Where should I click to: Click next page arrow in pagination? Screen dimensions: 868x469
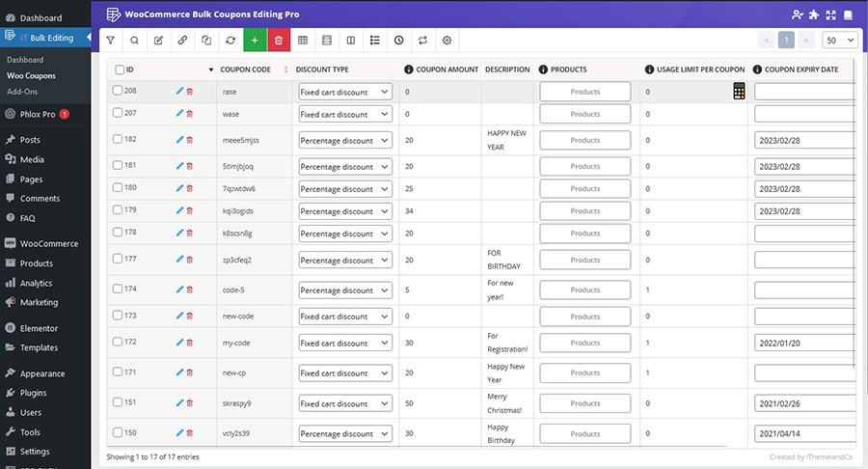(806, 40)
